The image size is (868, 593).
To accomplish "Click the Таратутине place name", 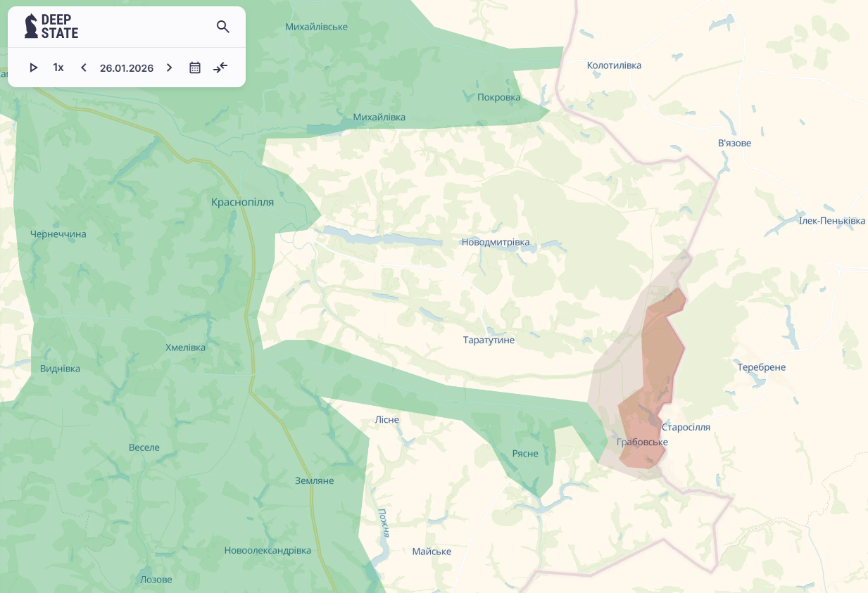I will click(x=489, y=340).
